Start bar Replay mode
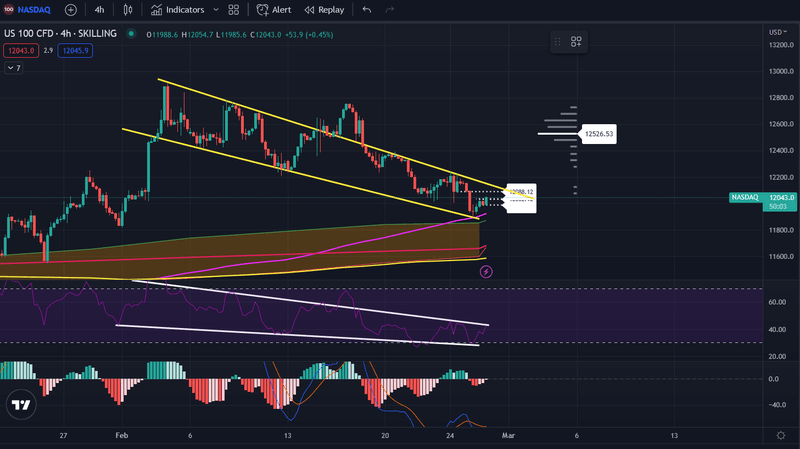The width and height of the screenshot is (800, 449). tap(324, 10)
